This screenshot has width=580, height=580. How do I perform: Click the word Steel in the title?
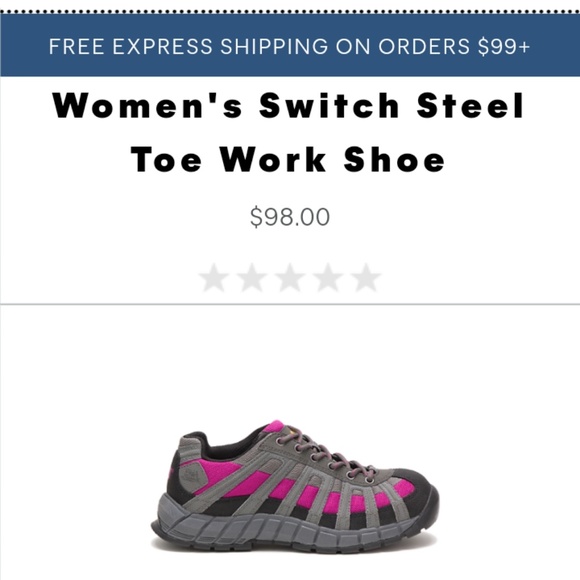point(470,105)
